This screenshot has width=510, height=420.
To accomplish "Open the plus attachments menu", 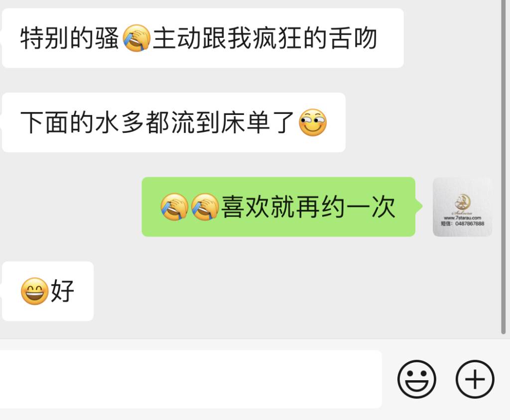I will pyautogui.click(x=475, y=379).
